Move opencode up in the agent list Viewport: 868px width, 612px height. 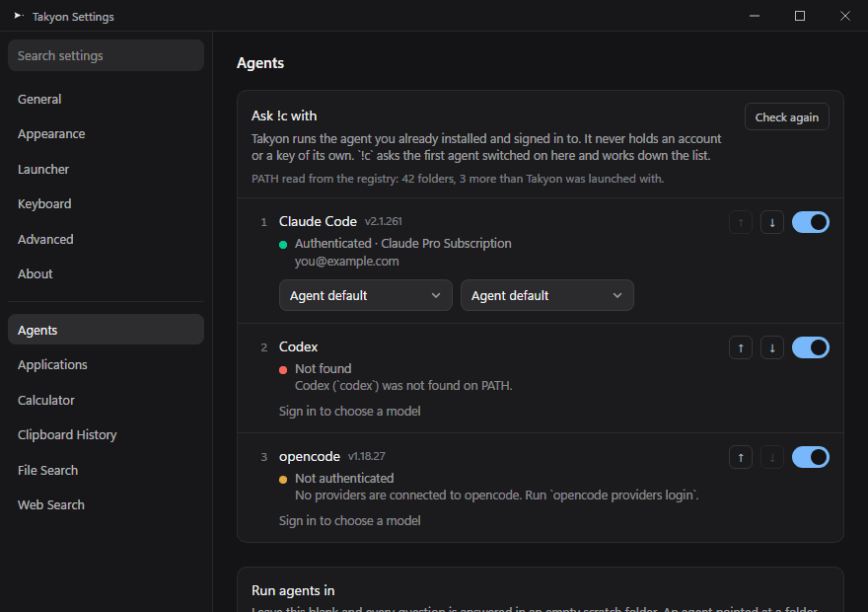pyautogui.click(x=741, y=457)
